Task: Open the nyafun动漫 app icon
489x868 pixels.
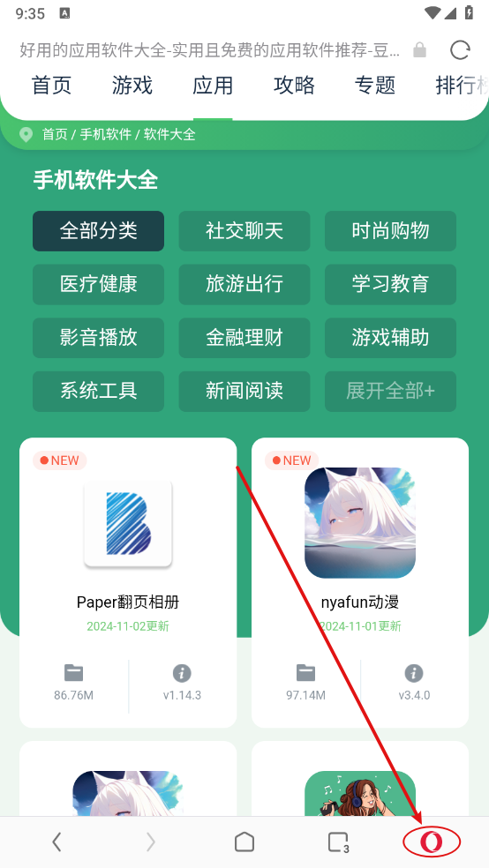Action: coord(360,523)
